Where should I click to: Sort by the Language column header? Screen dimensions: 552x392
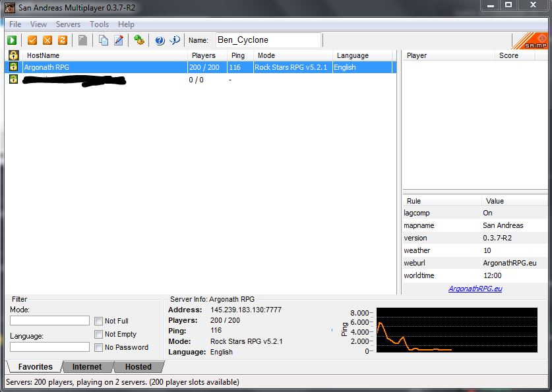(x=362, y=55)
